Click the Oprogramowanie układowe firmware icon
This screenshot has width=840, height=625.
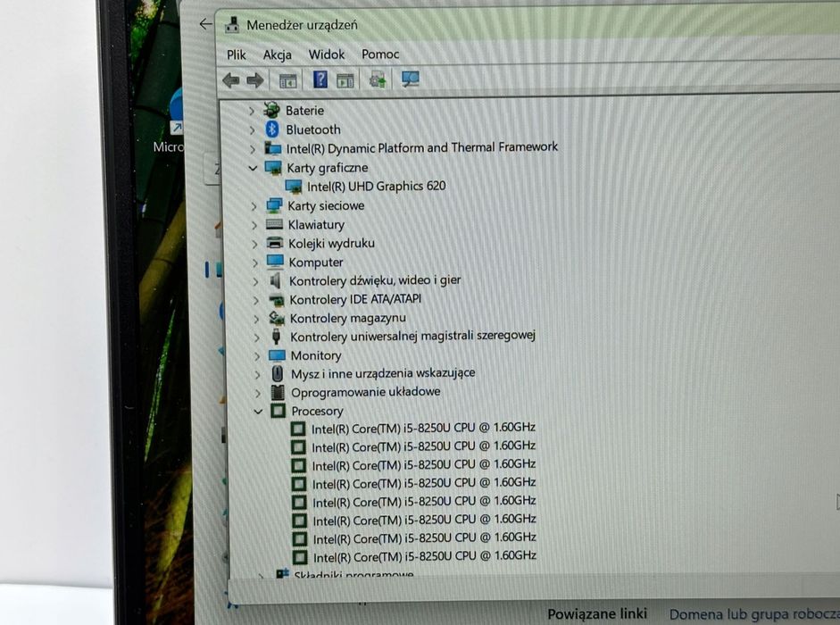point(278,392)
